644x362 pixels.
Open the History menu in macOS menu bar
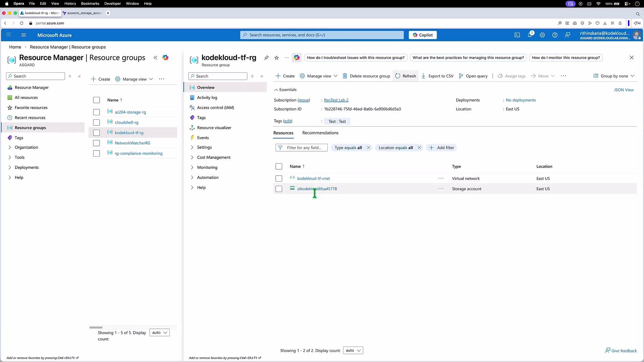point(70,3)
